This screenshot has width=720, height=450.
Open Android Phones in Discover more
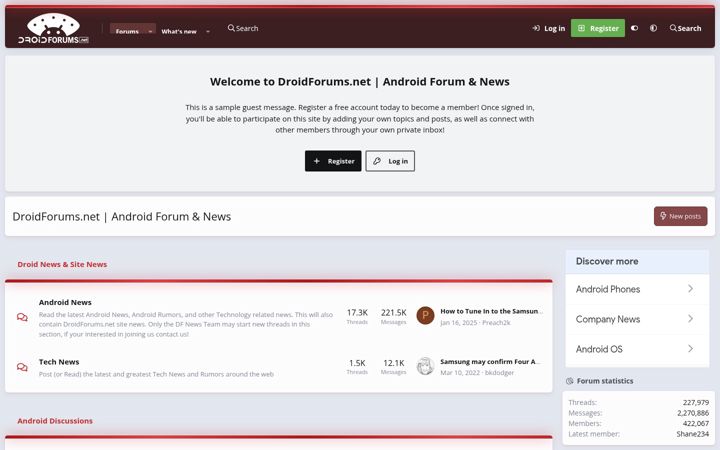(x=608, y=289)
